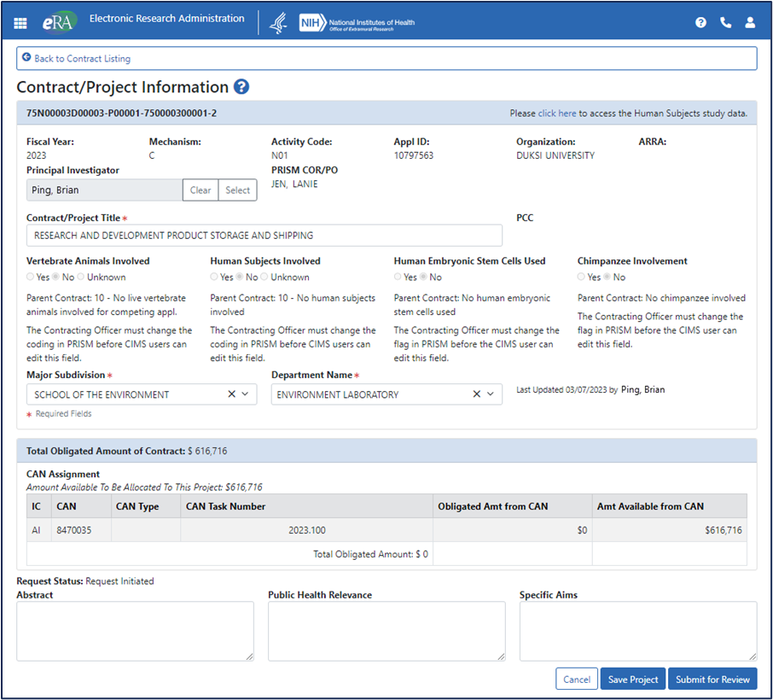Expand the Department Name dropdown arrow
773x700 pixels.
(x=491, y=394)
